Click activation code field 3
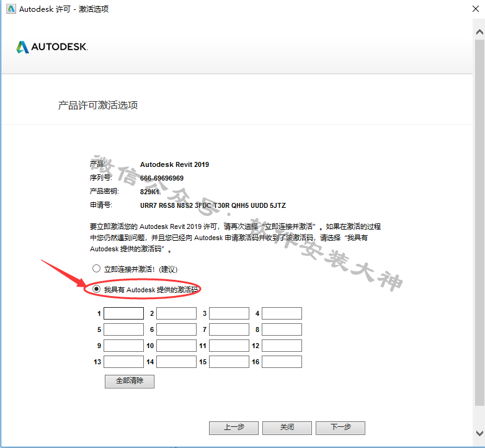Image resolution: width=485 pixels, height=448 pixels. click(229, 313)
